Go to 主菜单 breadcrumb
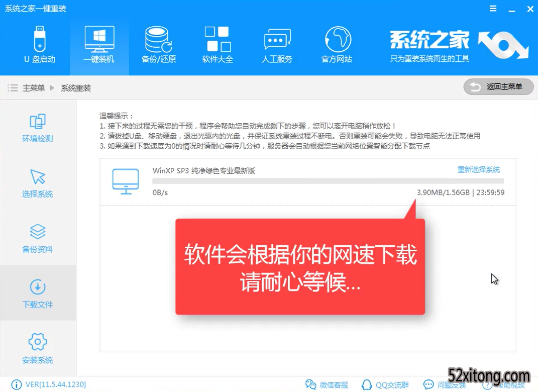The image size is (538, 392). (34, 88)
